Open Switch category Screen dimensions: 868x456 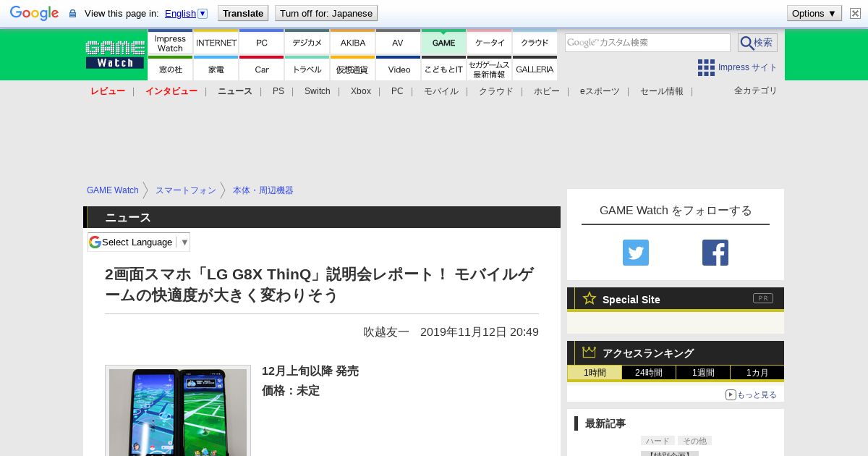(x=317, y=91)
